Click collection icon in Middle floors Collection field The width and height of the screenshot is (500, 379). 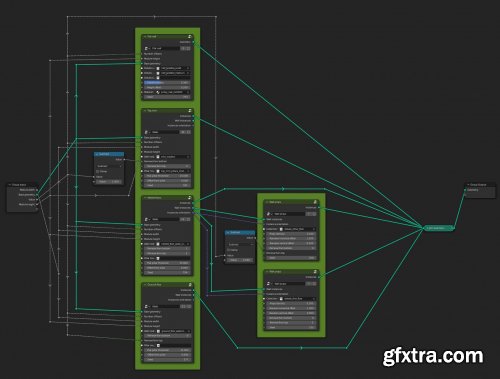(x=158, y=244)
